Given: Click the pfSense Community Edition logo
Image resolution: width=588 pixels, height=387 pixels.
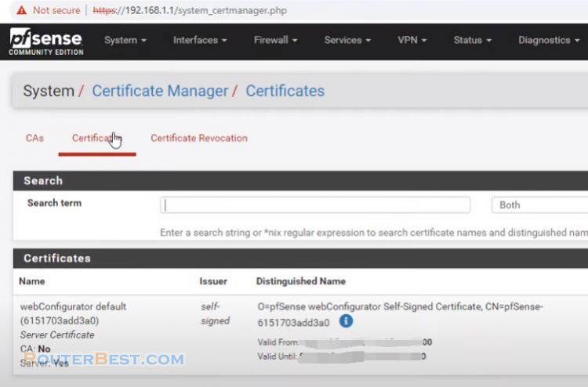Looking at the screenshot, I should pos(45,42).
